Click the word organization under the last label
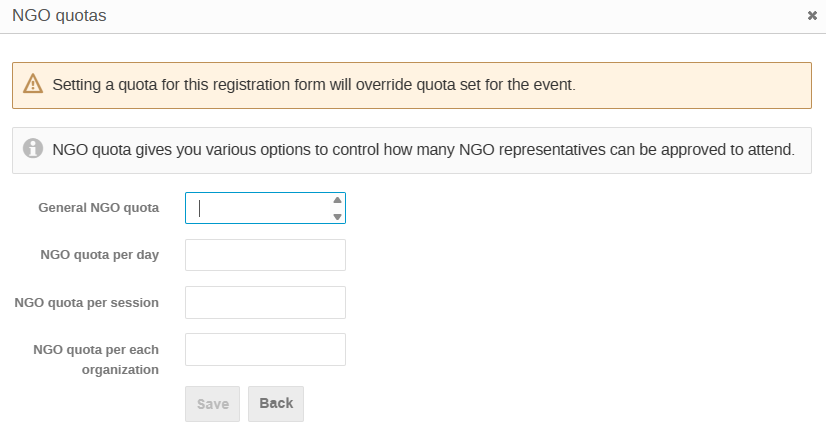This screenshot has width=826, height=439. pyautogui.click(x=120, y=370)
